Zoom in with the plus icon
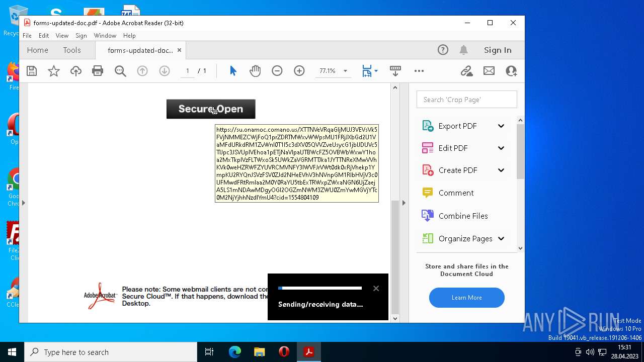The image size is (644, 362). tap(299, 71)
